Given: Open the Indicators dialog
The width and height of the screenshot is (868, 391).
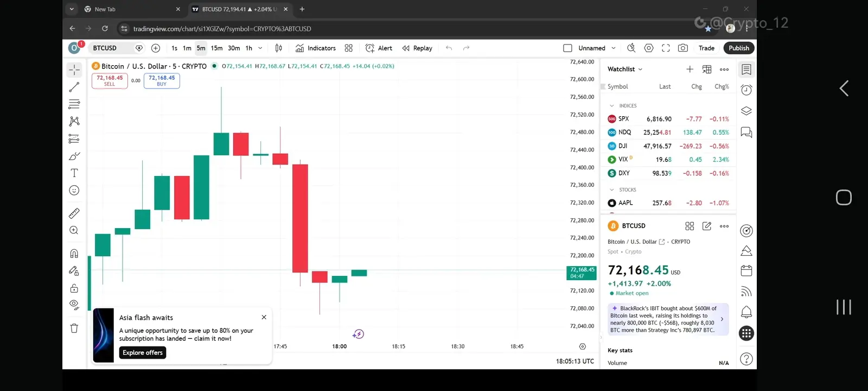Looking at the screenshot, I should (316, 48).
